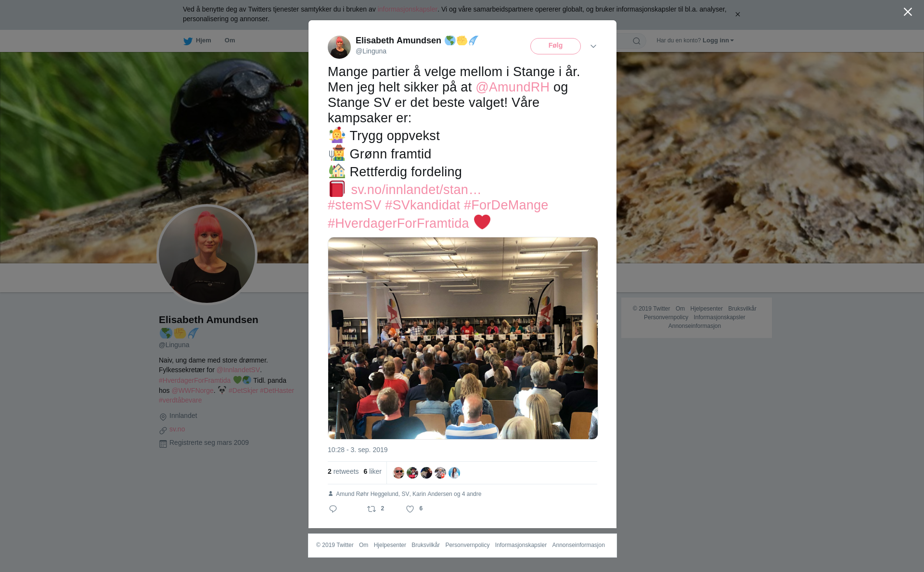This screenshot has width=924, height=572.
Task: Dismiss the cookie notice banner
Action: 737,14
